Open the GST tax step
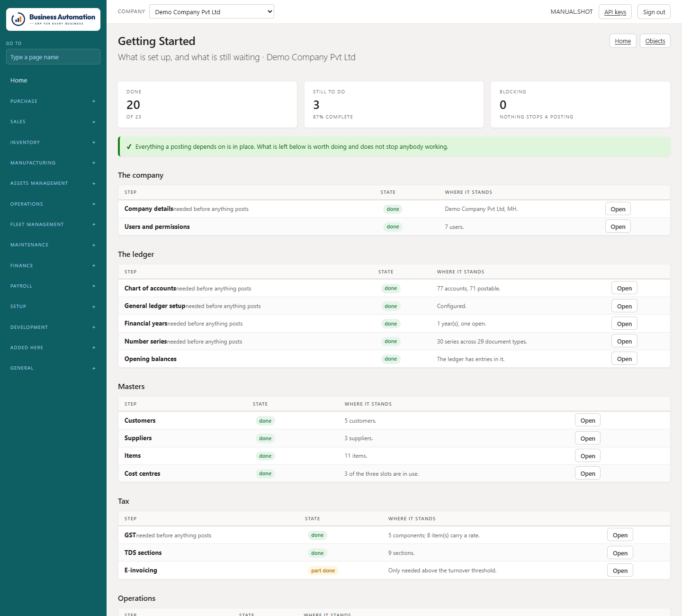The image size is (682, 616). tap(620, 535)
